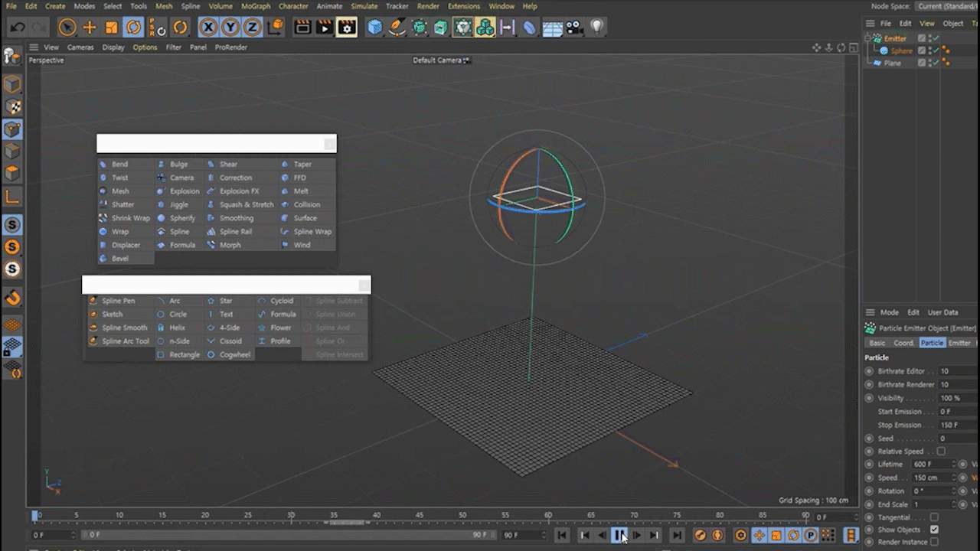Switch to Coord. tab
Screen dimensions: 980x551
pyautogui.click(x=903, y=343)
